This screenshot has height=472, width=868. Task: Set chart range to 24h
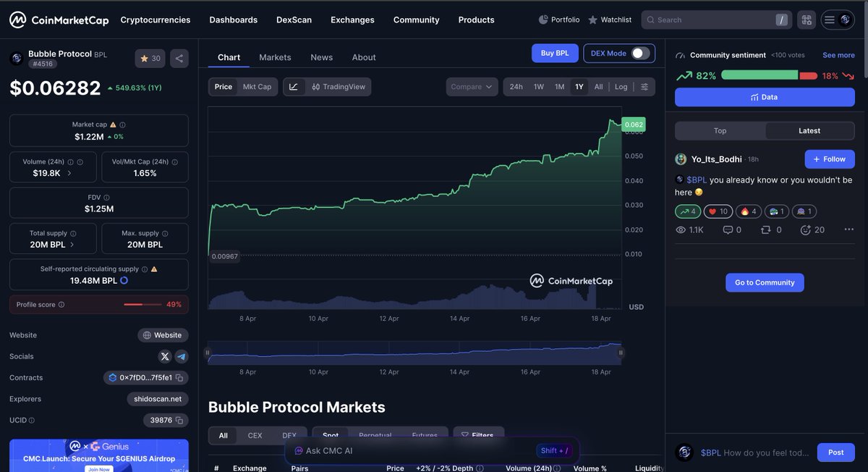click(x=516, y=87)
